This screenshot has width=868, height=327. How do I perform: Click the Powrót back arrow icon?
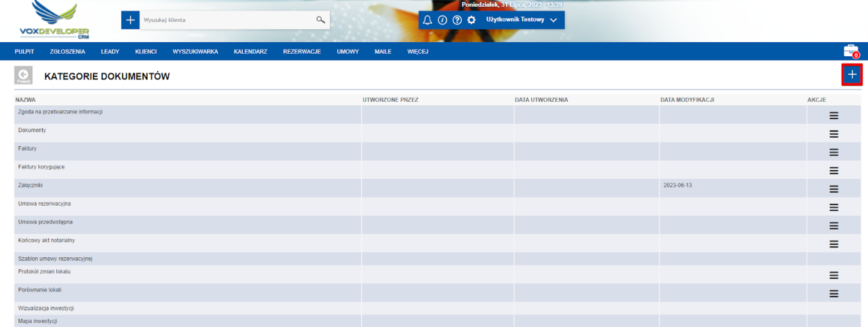coord(23,75)
